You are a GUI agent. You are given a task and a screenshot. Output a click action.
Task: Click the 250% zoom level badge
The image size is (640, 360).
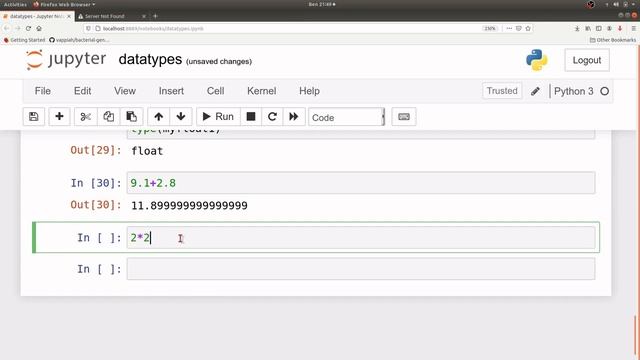point(490,29)
